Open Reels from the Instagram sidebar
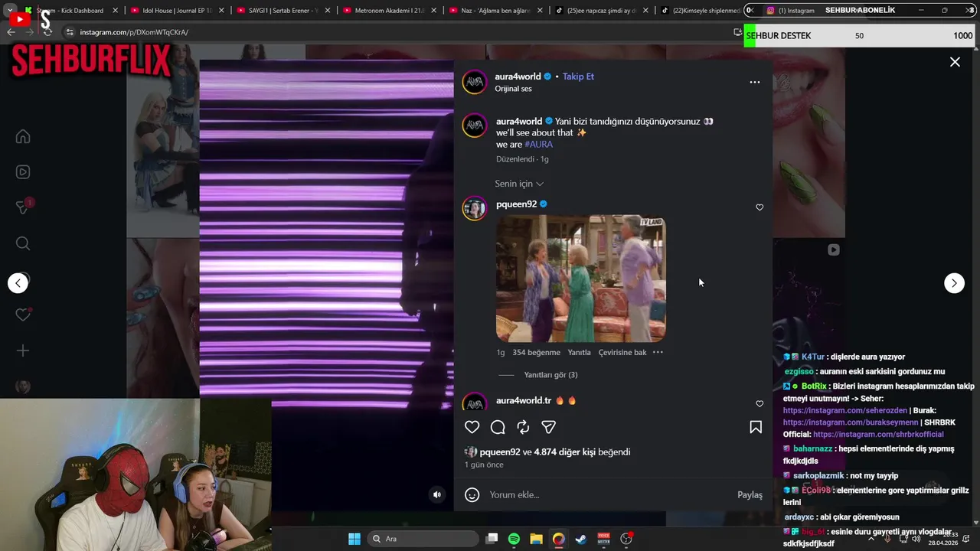This screenshot has width=980, height=551. [x=23, y=172]
